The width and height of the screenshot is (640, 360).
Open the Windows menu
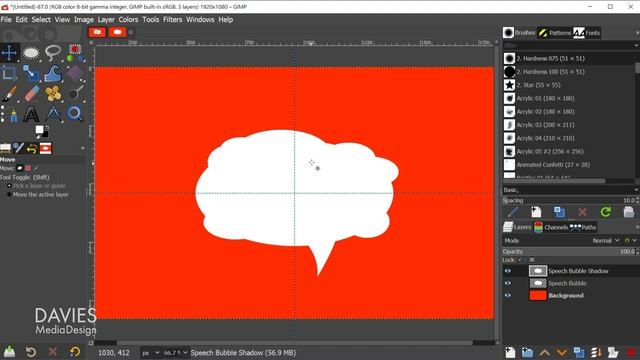coord(200,20)
